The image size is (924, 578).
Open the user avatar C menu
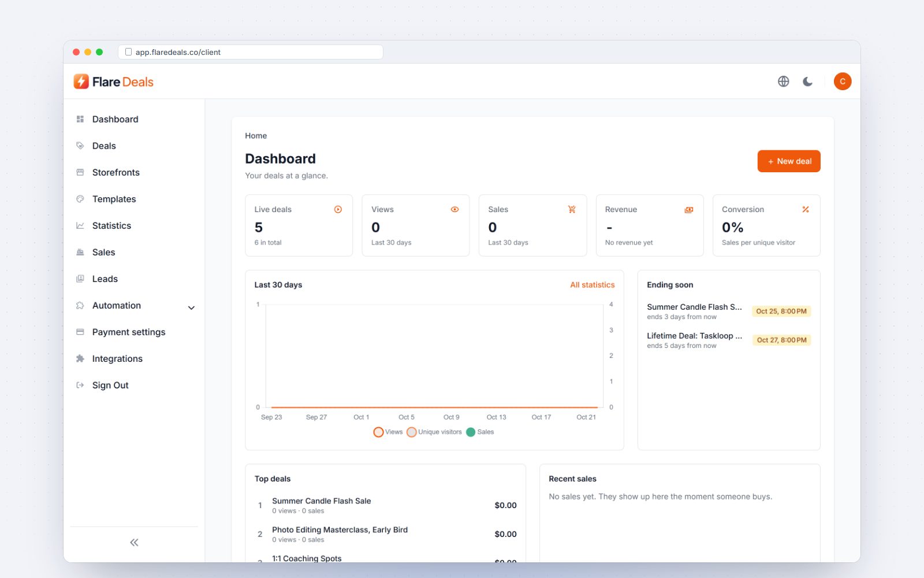point(843,81)
